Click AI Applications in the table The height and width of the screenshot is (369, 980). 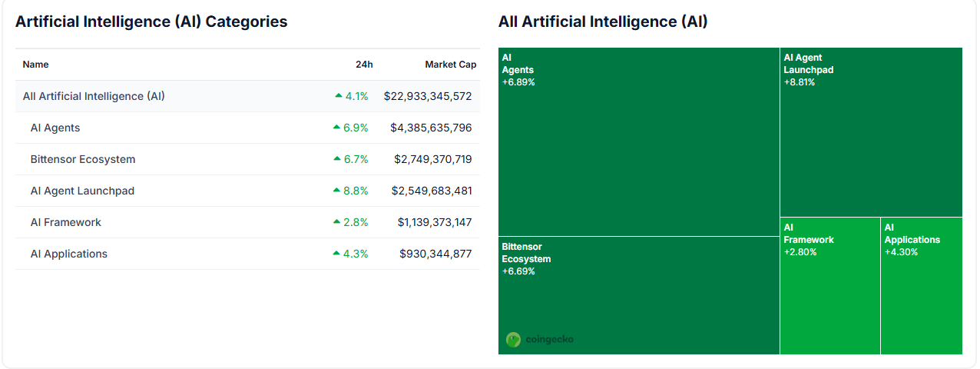tap(69, 254)
